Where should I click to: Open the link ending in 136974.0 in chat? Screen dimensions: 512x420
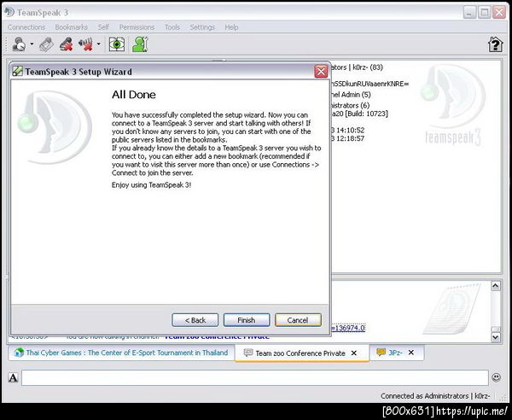348,328
